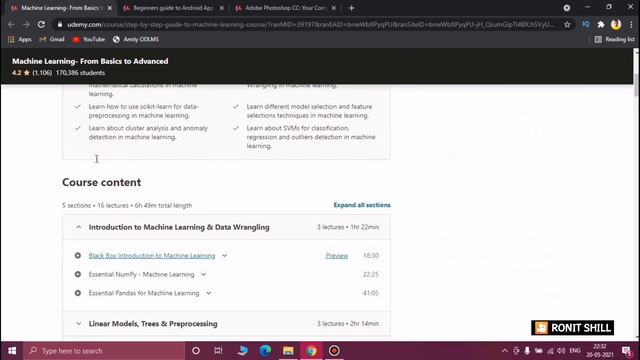
Task: Click Preview for the Black Box lecture
Action: pos(337,256)
